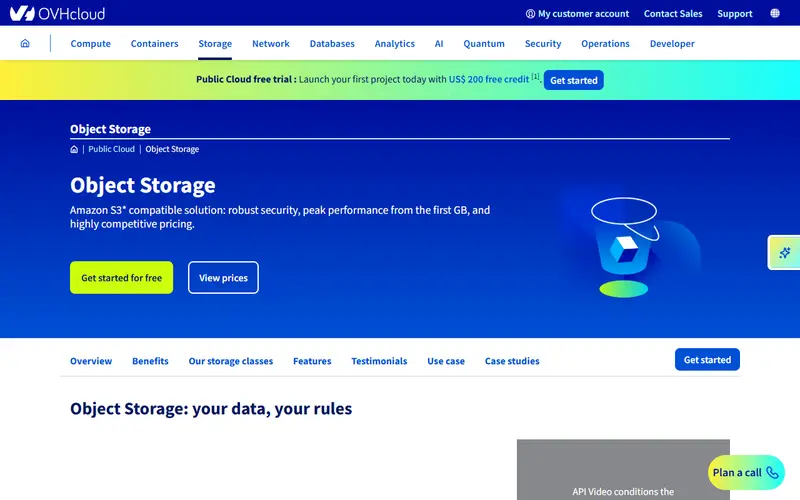Open the Databases menu

tap(332, 43)
